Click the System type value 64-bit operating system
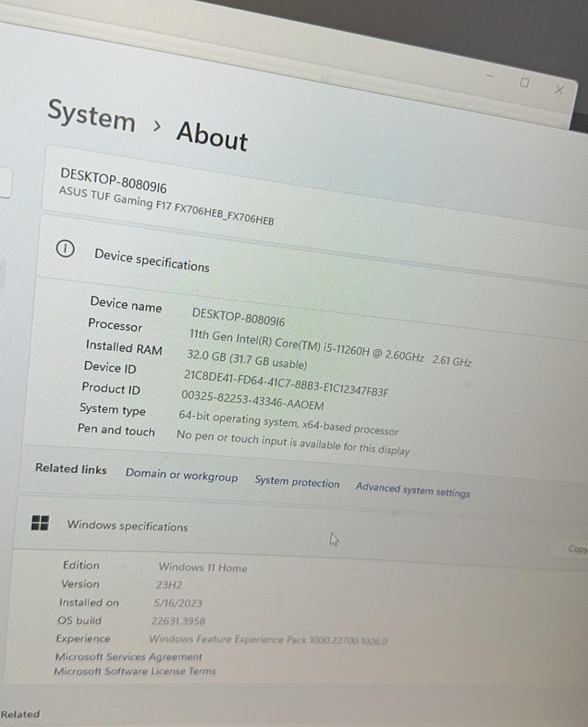 (x=288, y=423)
